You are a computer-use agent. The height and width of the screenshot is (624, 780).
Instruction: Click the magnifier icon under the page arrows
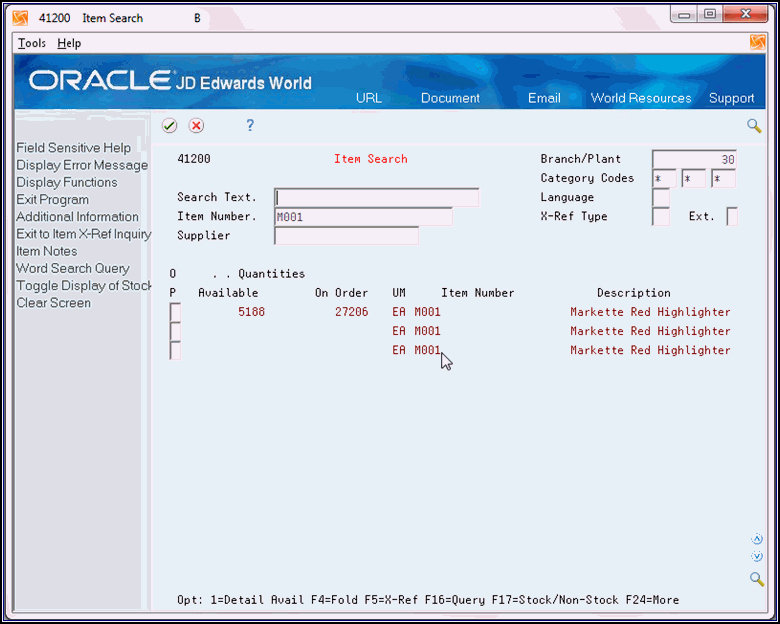click(x=757, y=579)
